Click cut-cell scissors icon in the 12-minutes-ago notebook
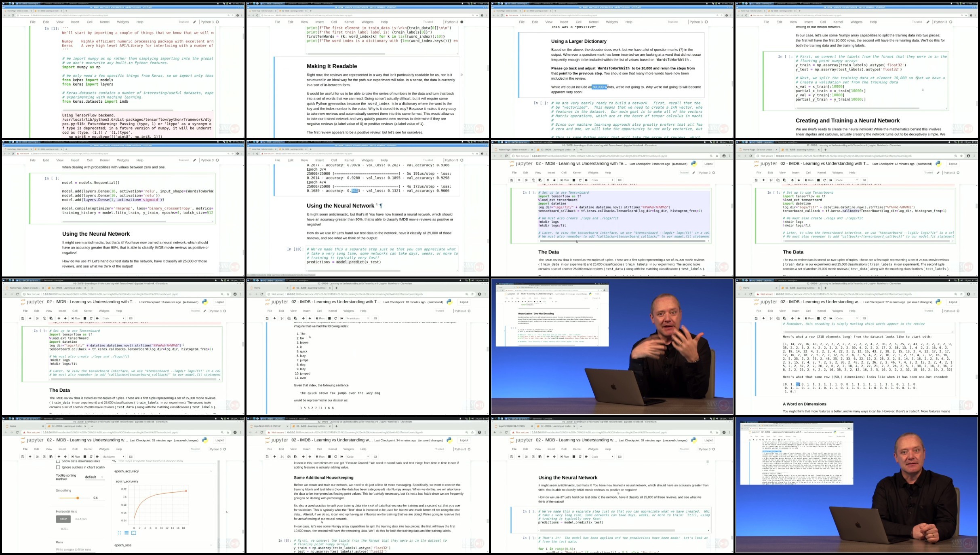Image resolution: width=980 pixels, height=555 pixels. click(771, 180)
